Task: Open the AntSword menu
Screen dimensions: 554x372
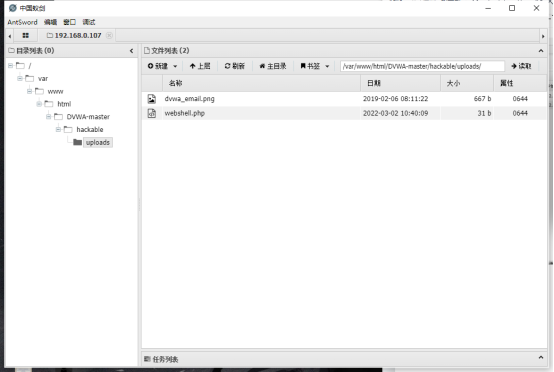Action: (x=22, y=22)
